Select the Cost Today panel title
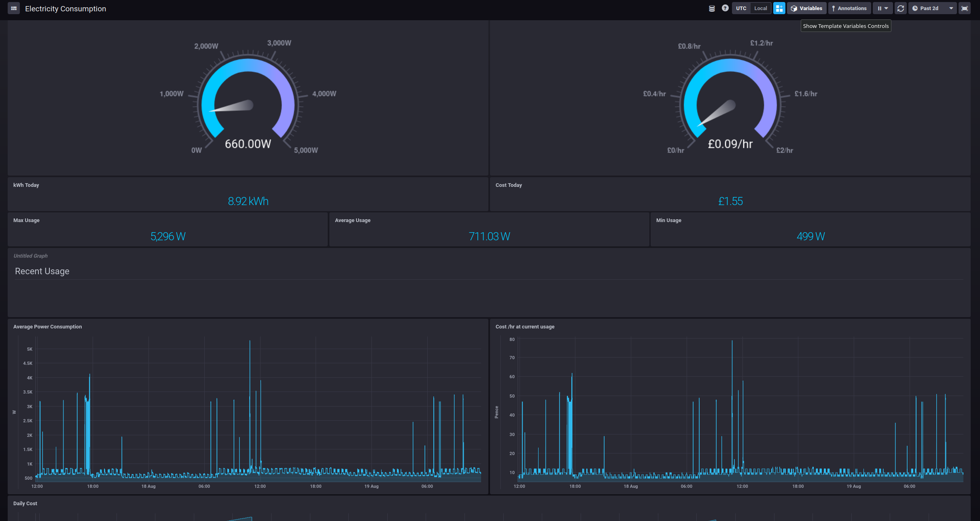 509,185
